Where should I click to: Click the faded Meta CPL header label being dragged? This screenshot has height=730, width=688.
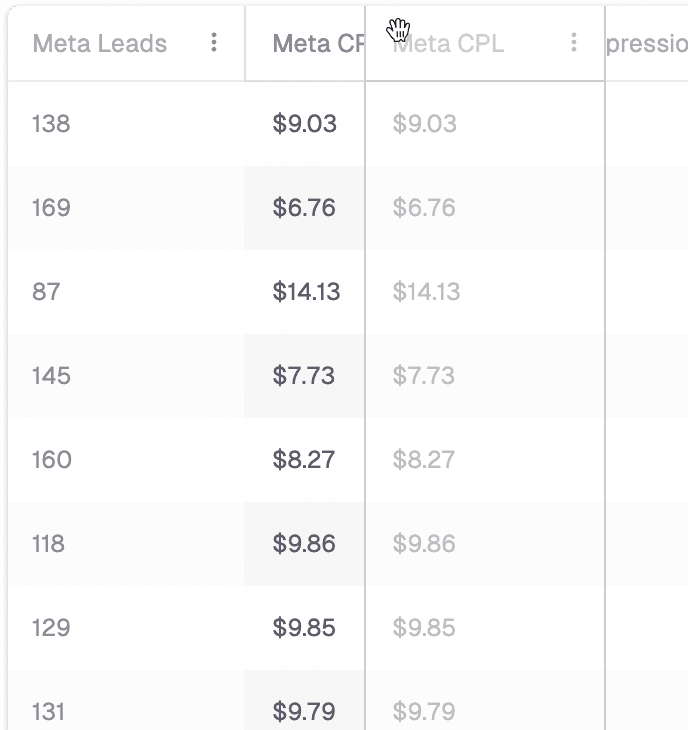tap(449, 44)
